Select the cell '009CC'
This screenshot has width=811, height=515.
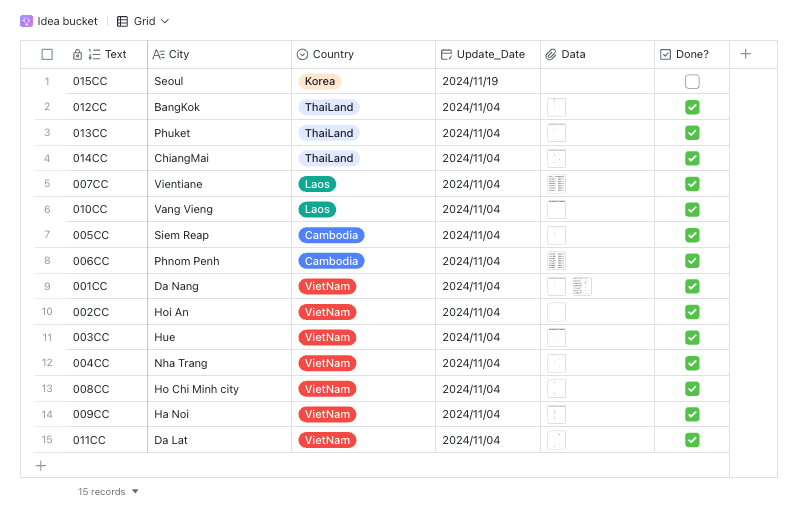(x=107, y=414)
